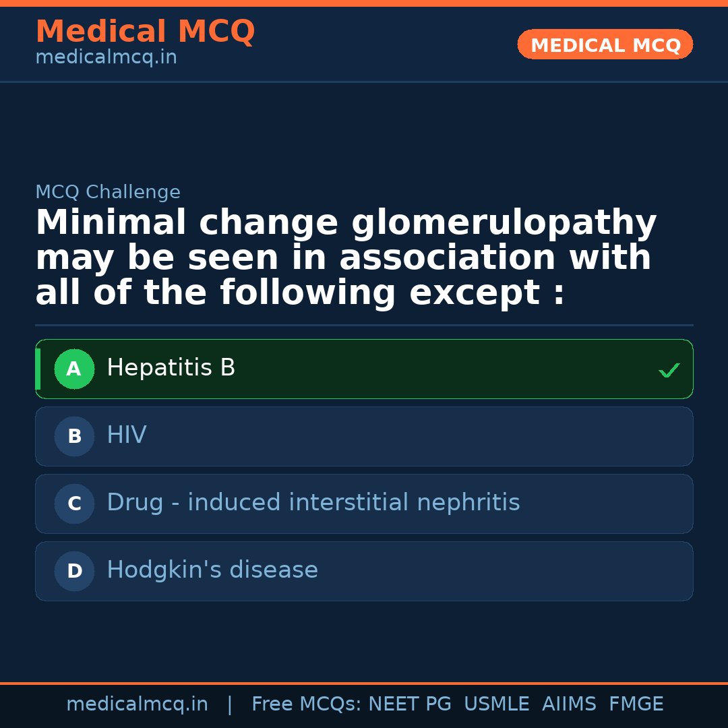Viewport: 728px width, 728px height.
Task: Click the green A letter circle
Action: 74,369
